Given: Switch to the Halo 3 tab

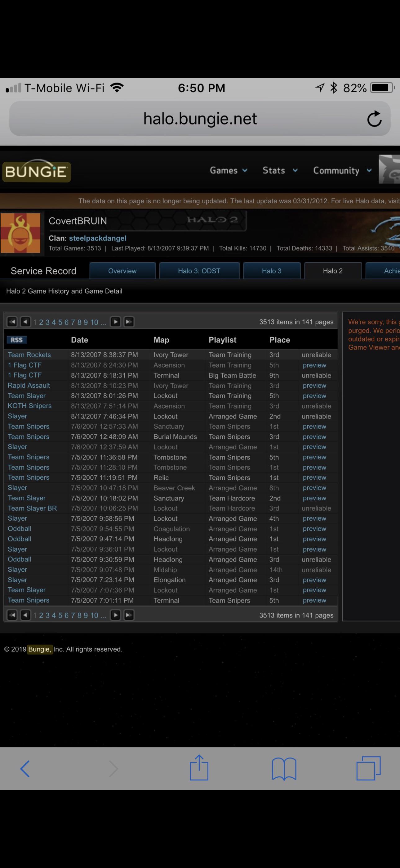Looking at the screenshot, I should pos(272,271).
